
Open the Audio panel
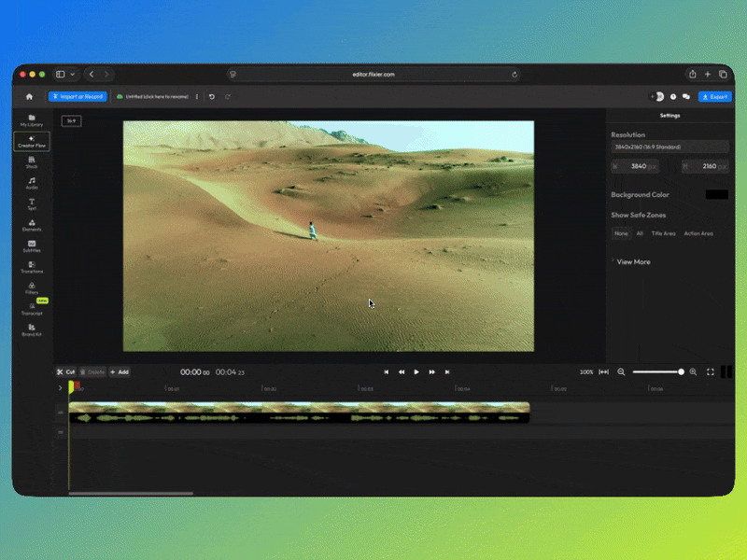32,184
